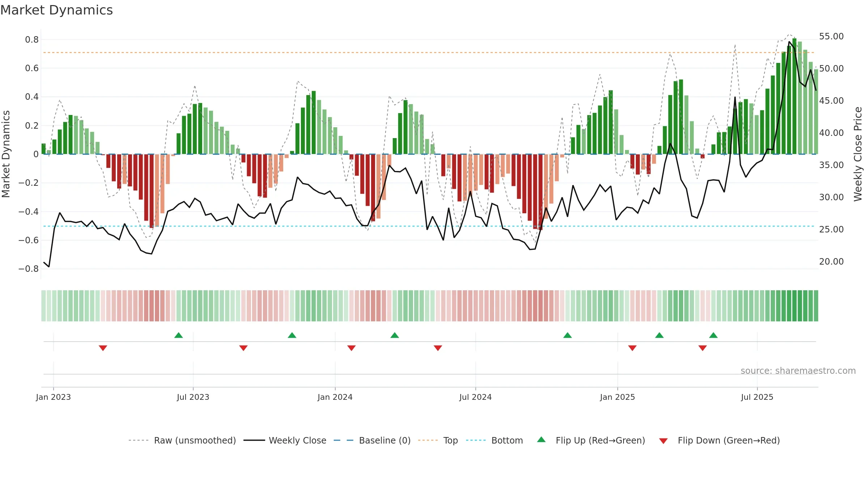Toggle the Raw (unsmoothed) legend entry
The image size is (868, 488).
(x=182, y=440)
